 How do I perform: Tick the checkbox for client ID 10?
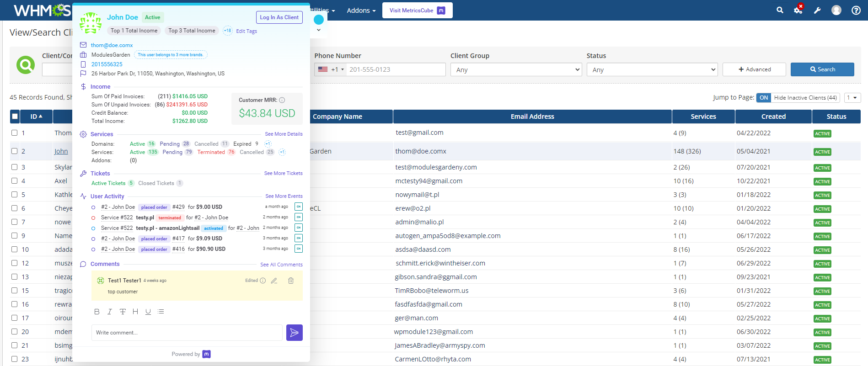point(15,249)
